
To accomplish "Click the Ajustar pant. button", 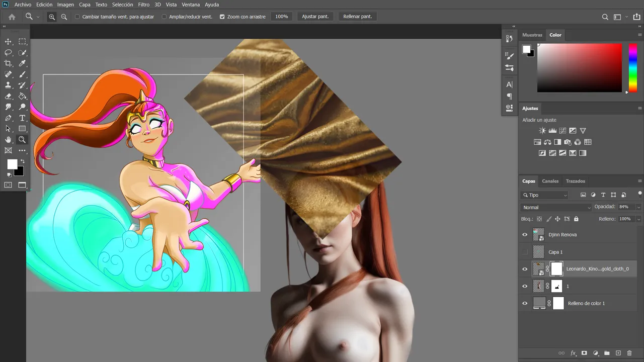I will [315, 17].
